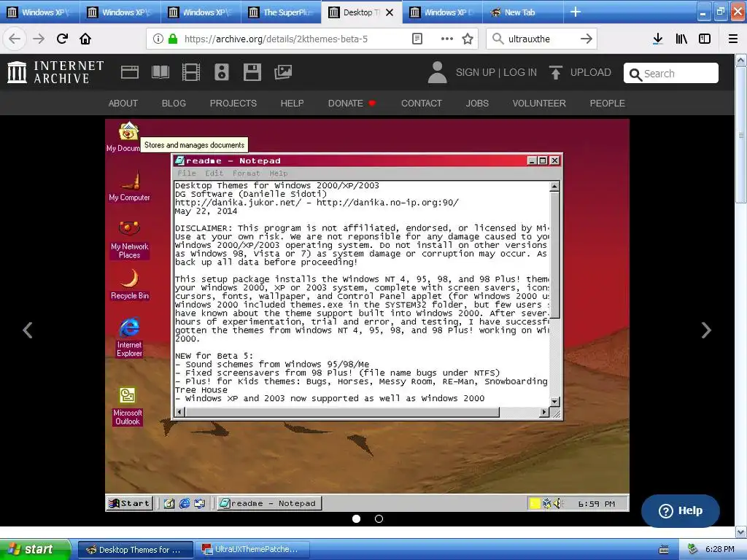Viewport: 747px width, 560px height.
Task: Click the page scrollbar down arrow
Action: (x=741, y=532)
